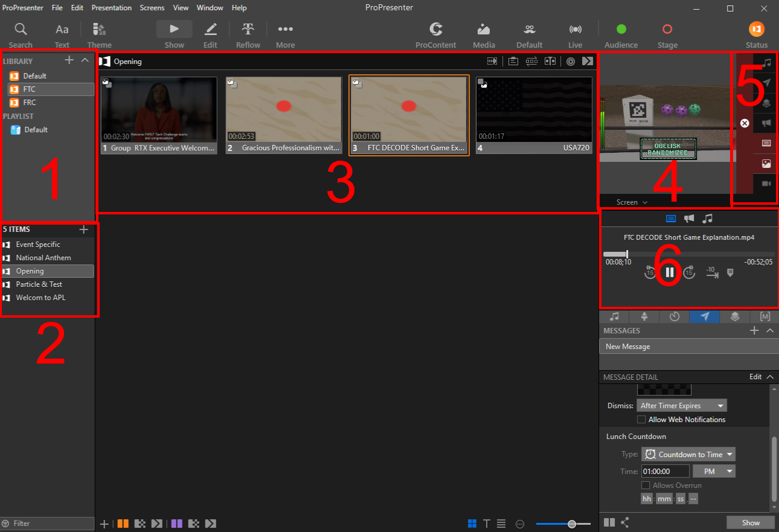
Task: Pause the playing video
Action: pyautogui.click(x=669, y=272)
